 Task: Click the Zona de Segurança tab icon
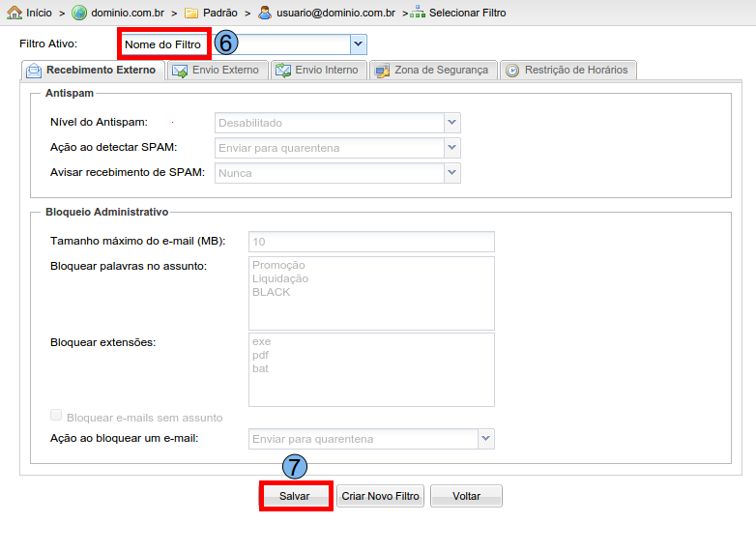(381, 71)
